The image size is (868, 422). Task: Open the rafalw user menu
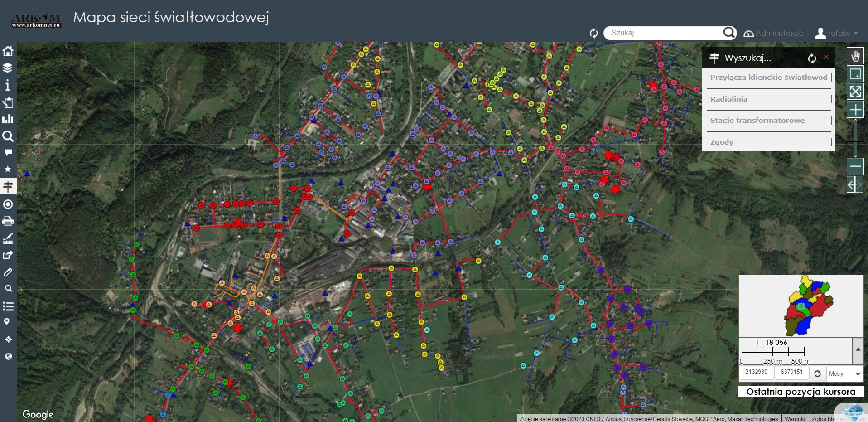pos(836,33)
